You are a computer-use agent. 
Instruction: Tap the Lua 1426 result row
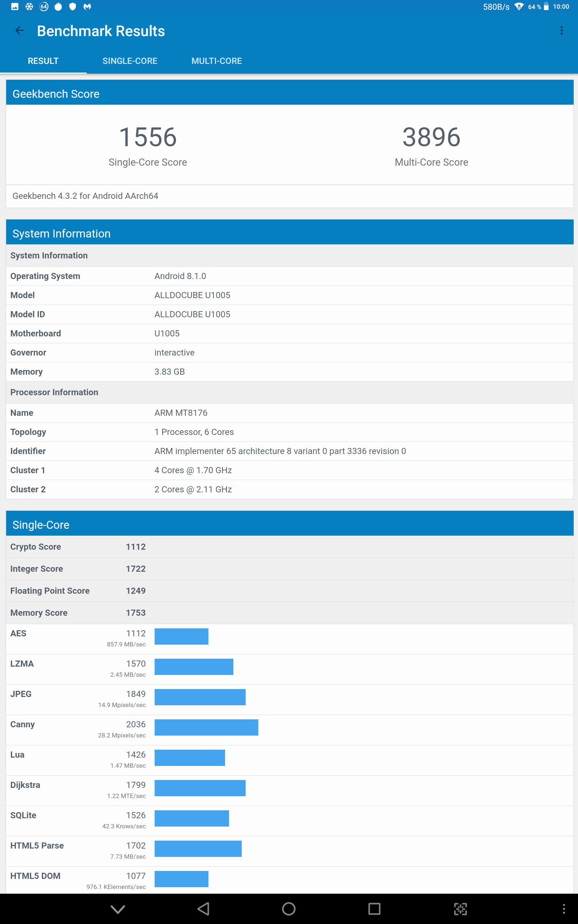pos(289,760)
